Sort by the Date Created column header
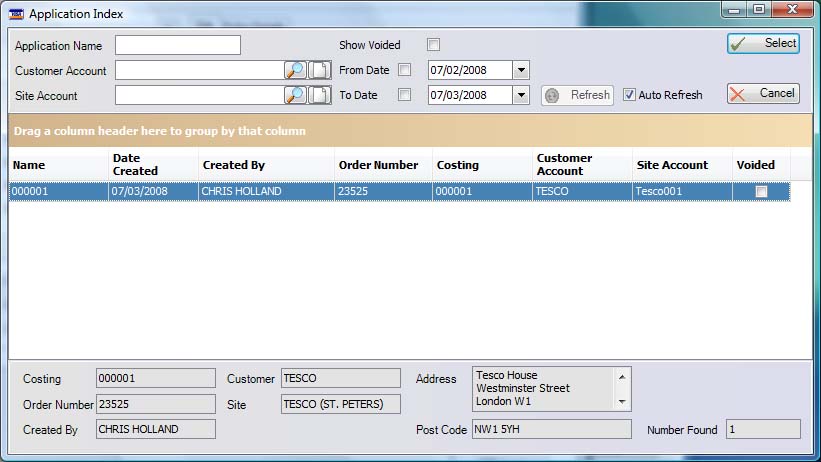821x462 pixels. 135,165
